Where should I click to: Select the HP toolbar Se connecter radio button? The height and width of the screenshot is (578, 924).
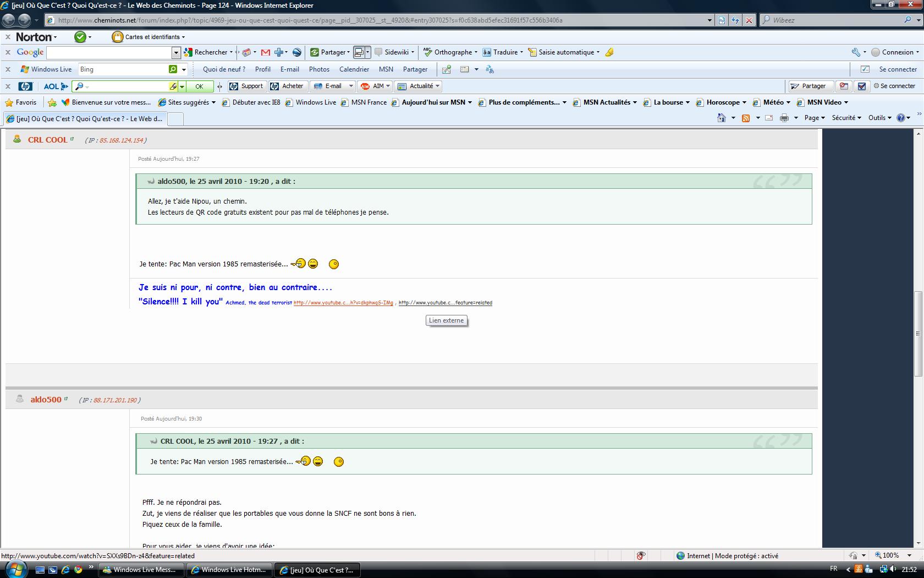pyautogui.click(x=877, y=86)
